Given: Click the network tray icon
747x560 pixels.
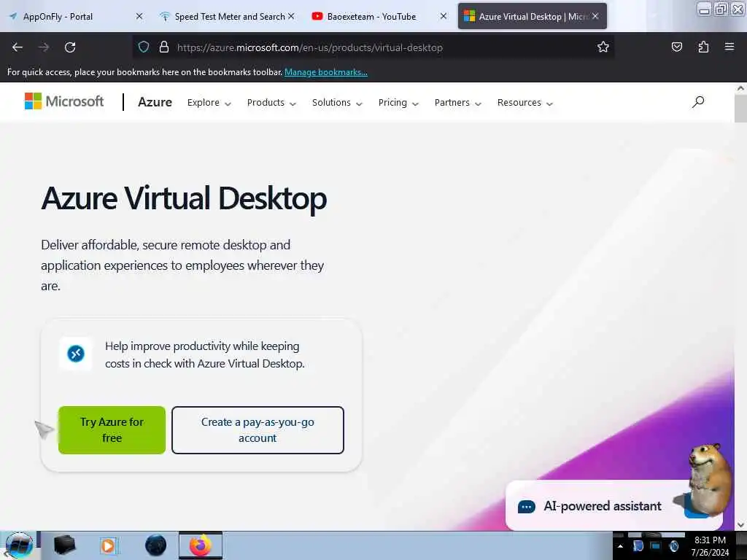Looking at the screenshot, I should (656, 546).
